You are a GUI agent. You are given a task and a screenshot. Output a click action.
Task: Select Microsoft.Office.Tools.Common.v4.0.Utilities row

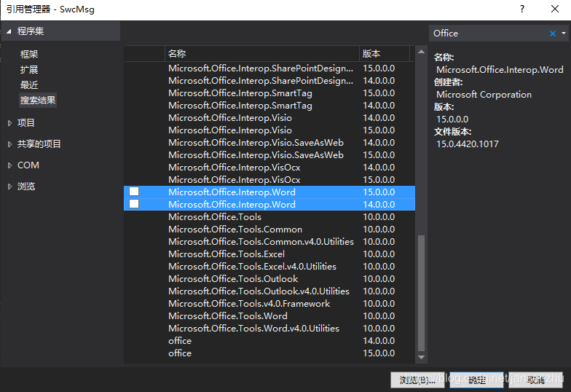pyautogui.click(x=269, y=242)
